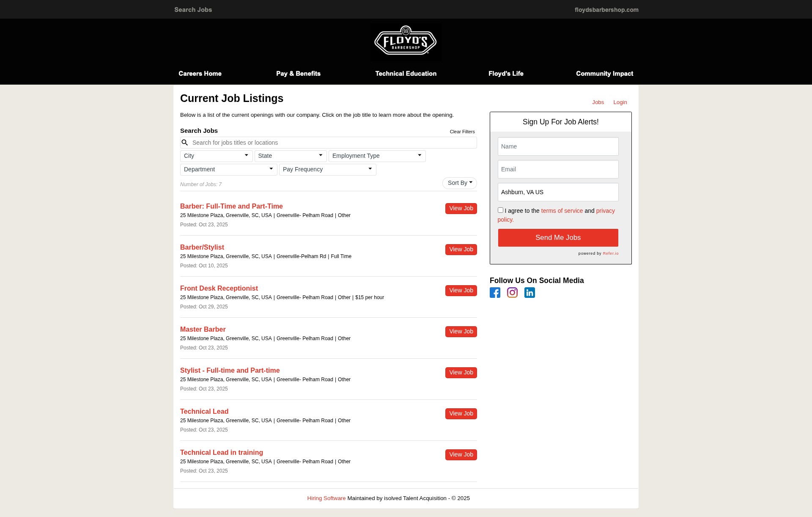Open the Pay Frequency dropdown
Image resolution: width=812 pixels, height=517 pixels.
click(327, 169)
